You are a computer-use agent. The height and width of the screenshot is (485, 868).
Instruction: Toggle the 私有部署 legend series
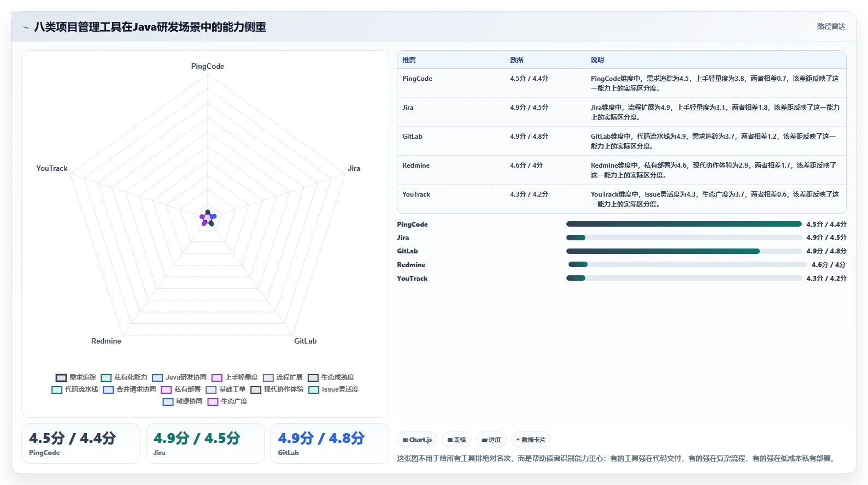pos(181,389)
